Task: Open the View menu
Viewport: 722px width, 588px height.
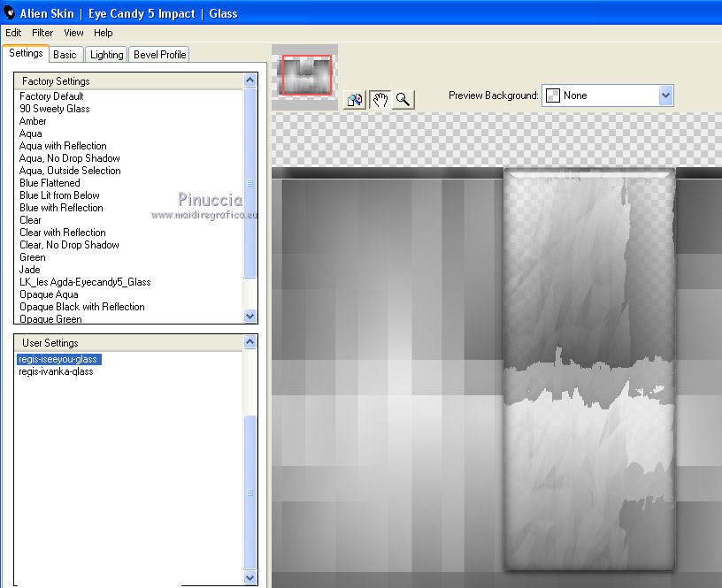Action: point(73,33)
